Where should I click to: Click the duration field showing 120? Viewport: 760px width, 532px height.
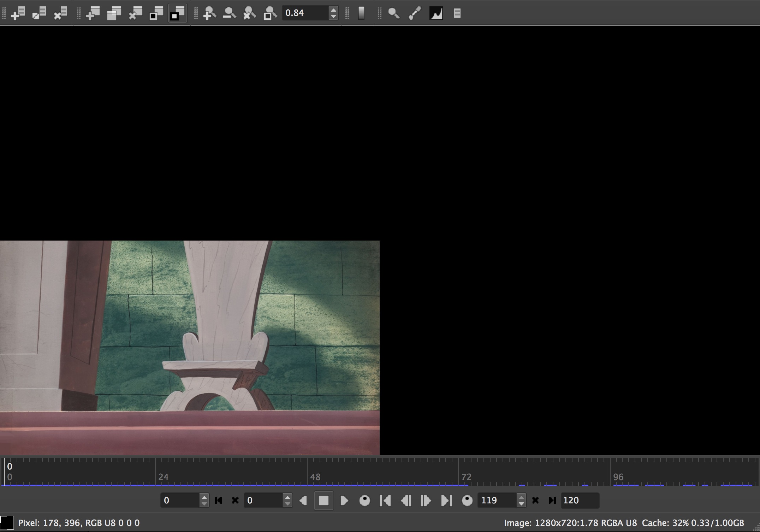[580, 500]
